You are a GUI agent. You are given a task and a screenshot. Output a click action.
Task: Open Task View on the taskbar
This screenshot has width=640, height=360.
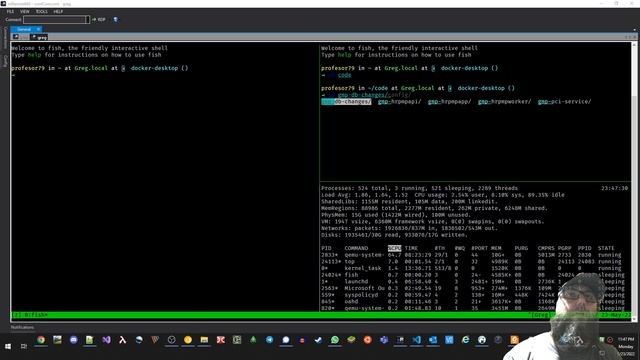pos(24,346)
